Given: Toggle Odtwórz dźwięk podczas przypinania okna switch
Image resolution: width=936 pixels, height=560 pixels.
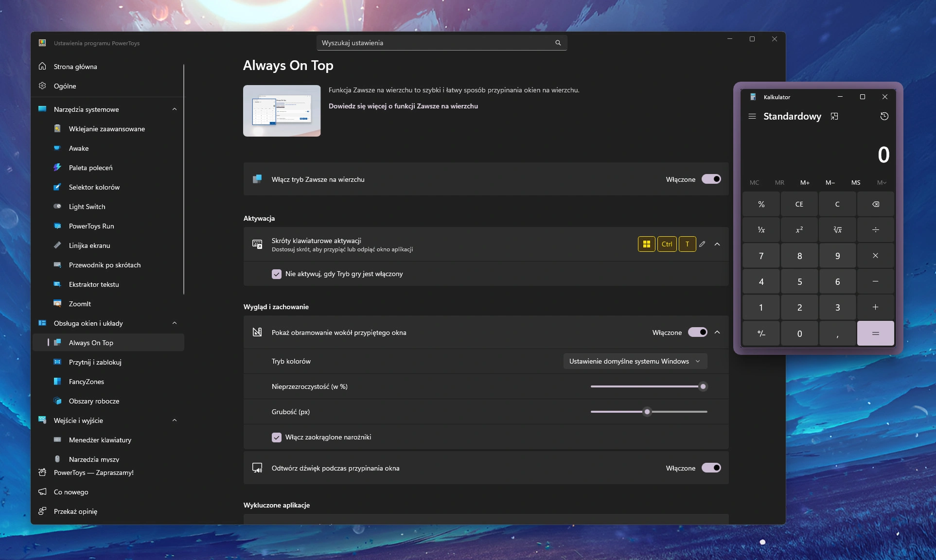Looking at the screenshot, I should click(711, 468).
